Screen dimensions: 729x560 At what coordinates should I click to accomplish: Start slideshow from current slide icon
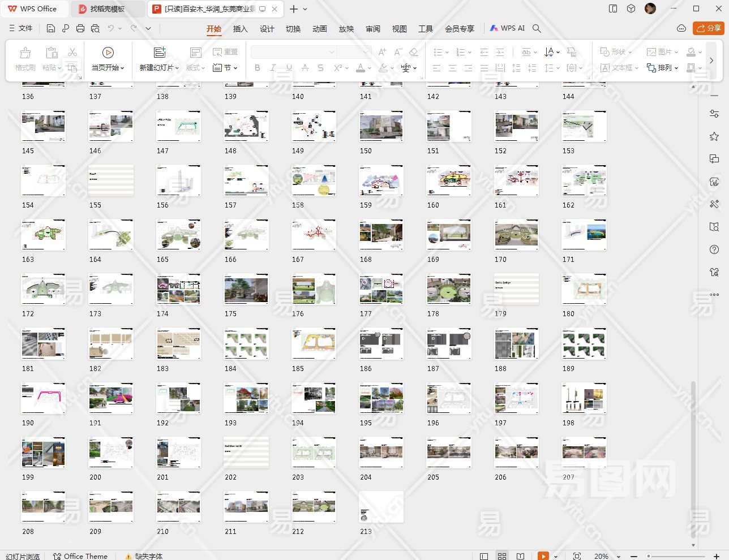[108, 53]
